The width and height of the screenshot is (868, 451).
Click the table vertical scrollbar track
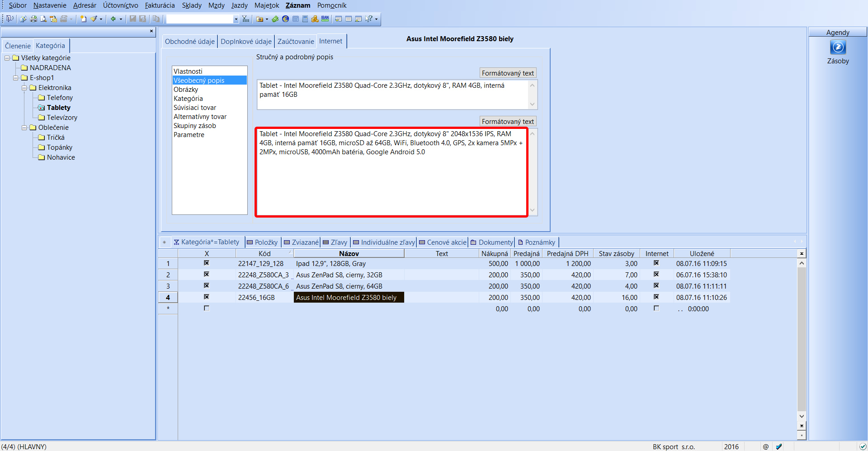[802, 339]
